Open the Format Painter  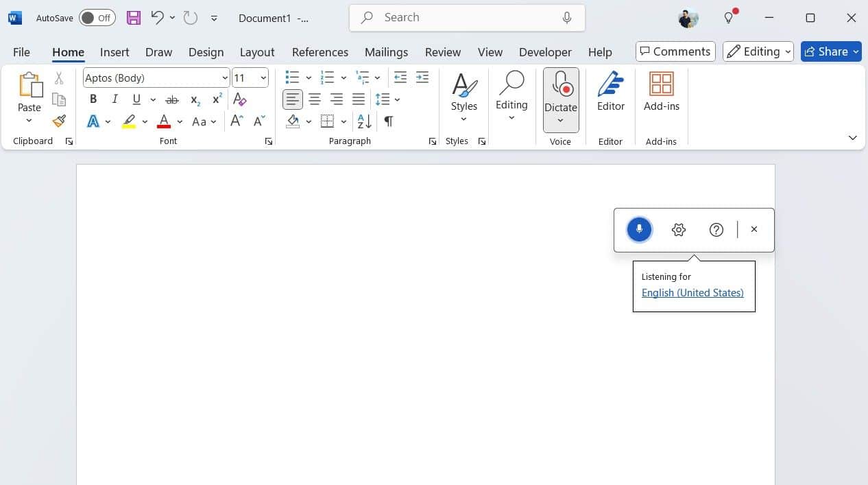point(59,121)
